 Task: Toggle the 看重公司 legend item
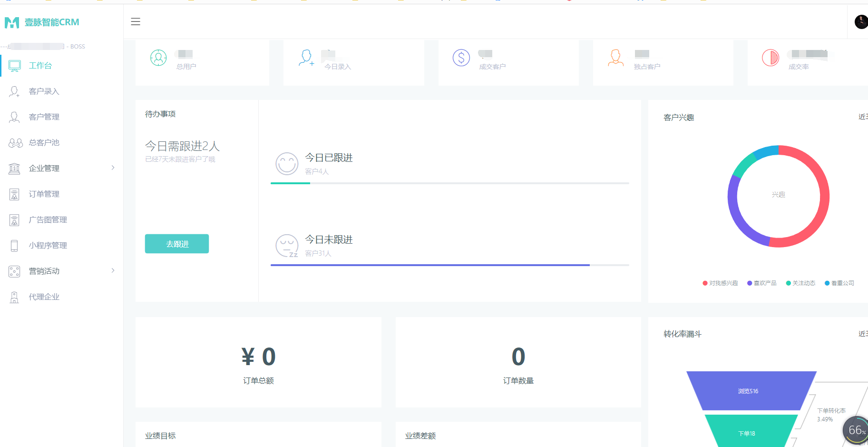tap(839, 283)
